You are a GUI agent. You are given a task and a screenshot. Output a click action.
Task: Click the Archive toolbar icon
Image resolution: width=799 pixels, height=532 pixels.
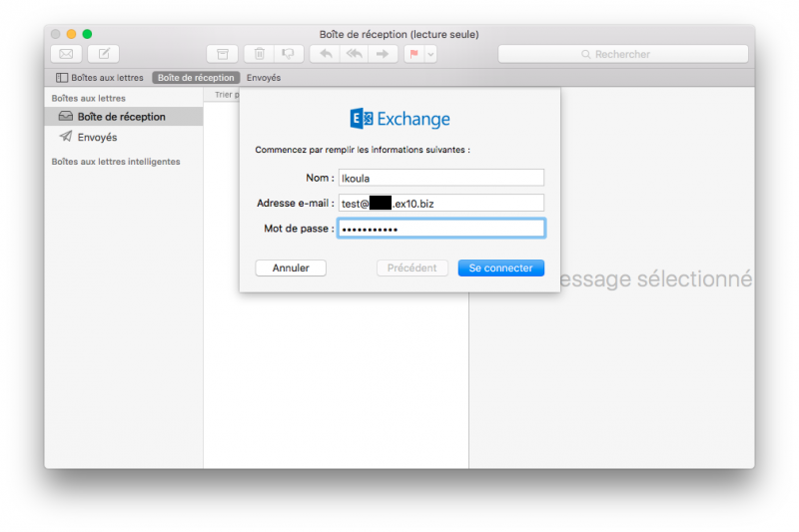coord(222,54)
